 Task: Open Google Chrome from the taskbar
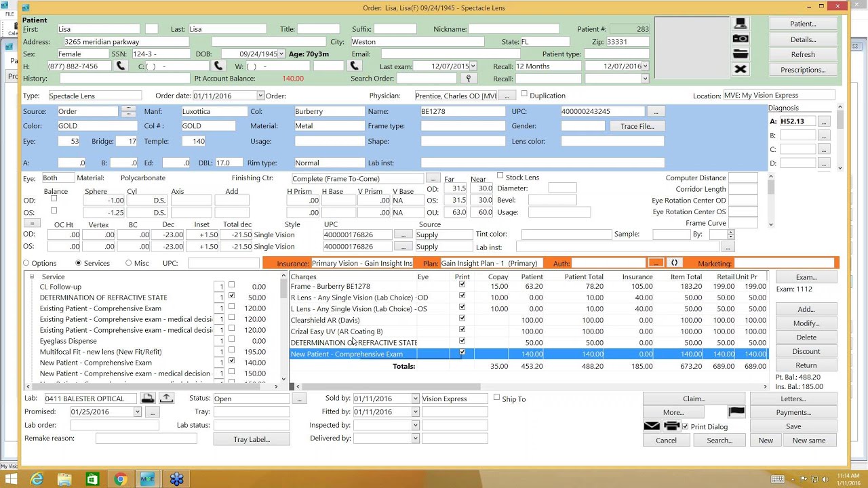(120, 479)
